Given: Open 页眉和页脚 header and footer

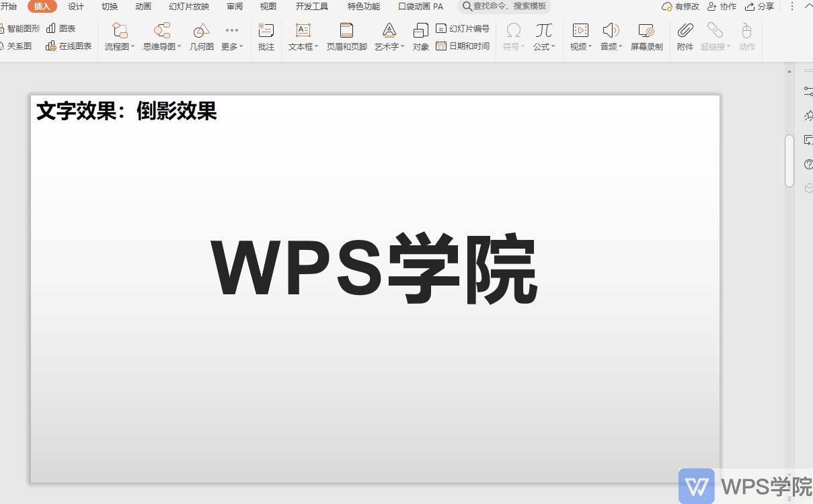Looking at the screenshot, I should (346, 38).
